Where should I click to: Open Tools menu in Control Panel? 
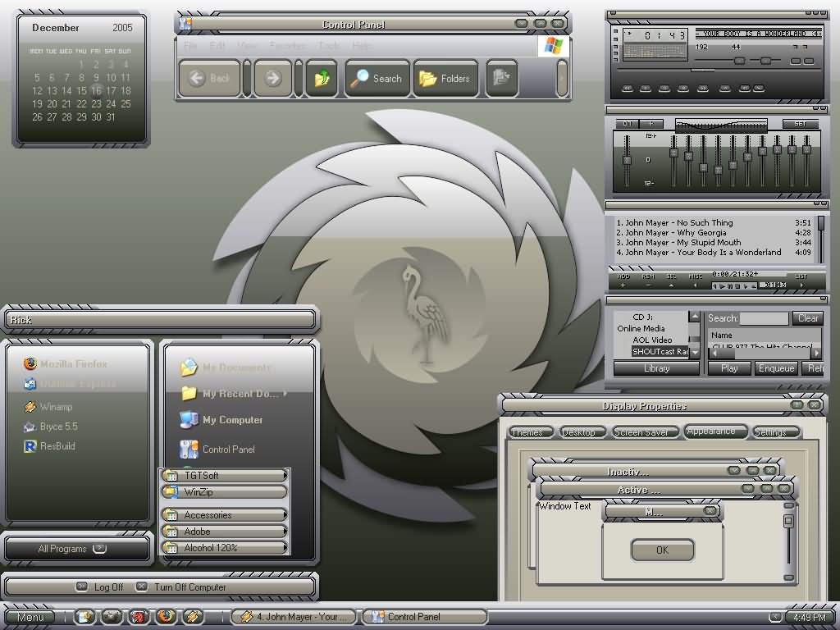tap(328, 46)
